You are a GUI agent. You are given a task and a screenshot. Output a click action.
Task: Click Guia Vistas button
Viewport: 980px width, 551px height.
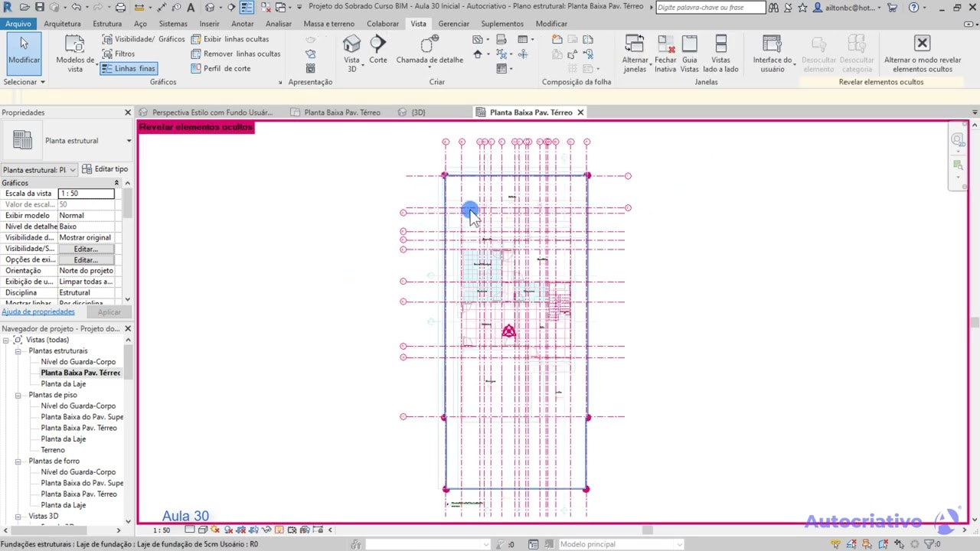(690, 54)
